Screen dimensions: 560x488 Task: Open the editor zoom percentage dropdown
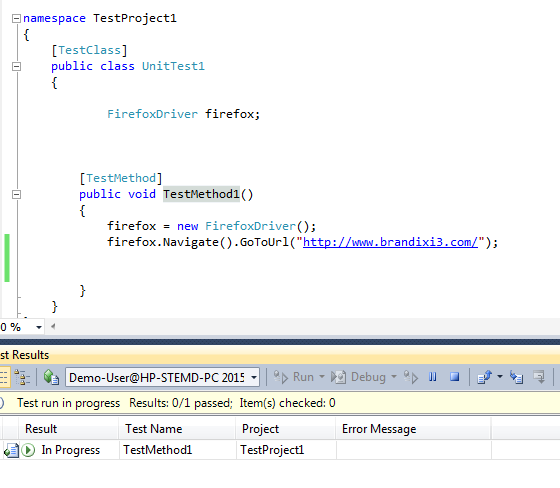(39, 327)
